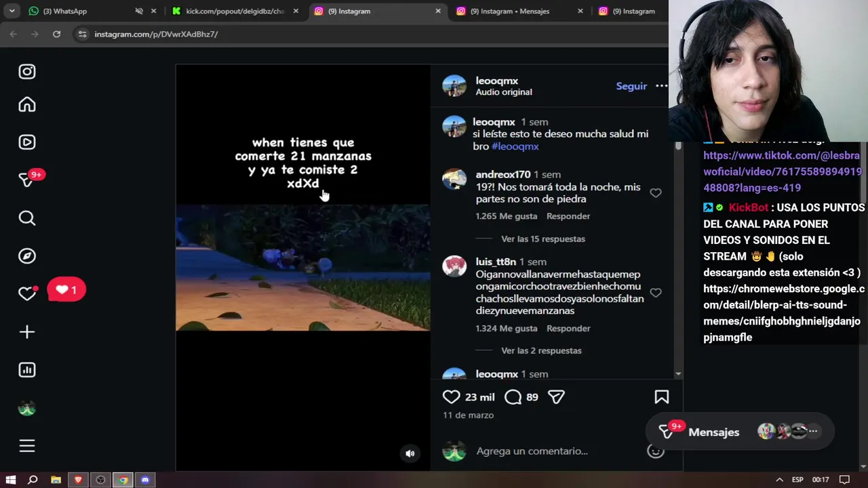View 1.324 Me gusta on luis_tt8n's comment

point(506,328)
